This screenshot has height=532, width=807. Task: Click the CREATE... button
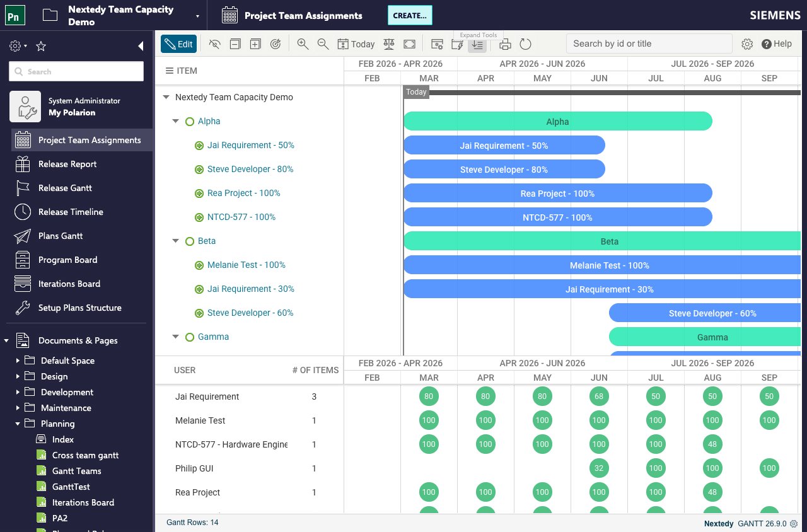coord(409,15)
